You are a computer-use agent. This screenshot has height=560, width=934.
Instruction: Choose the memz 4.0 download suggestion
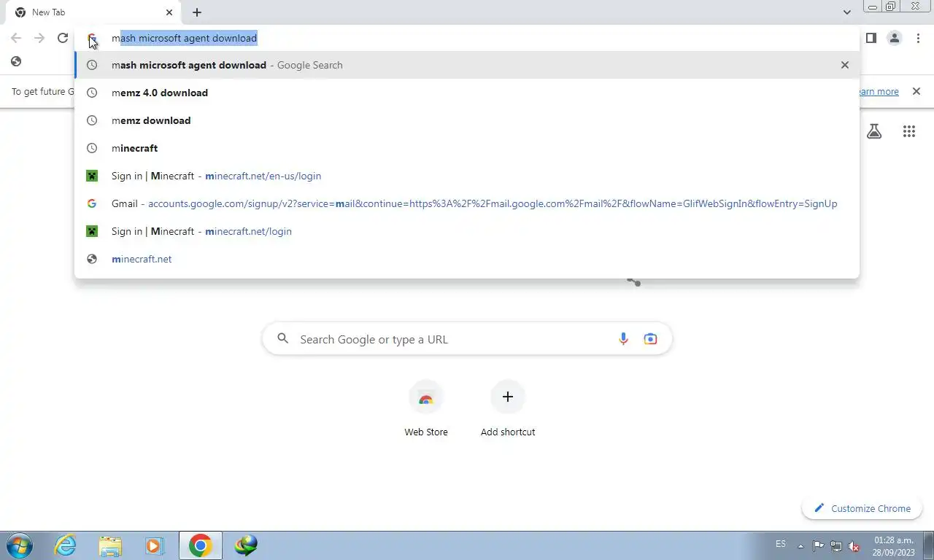click(467, 93)
